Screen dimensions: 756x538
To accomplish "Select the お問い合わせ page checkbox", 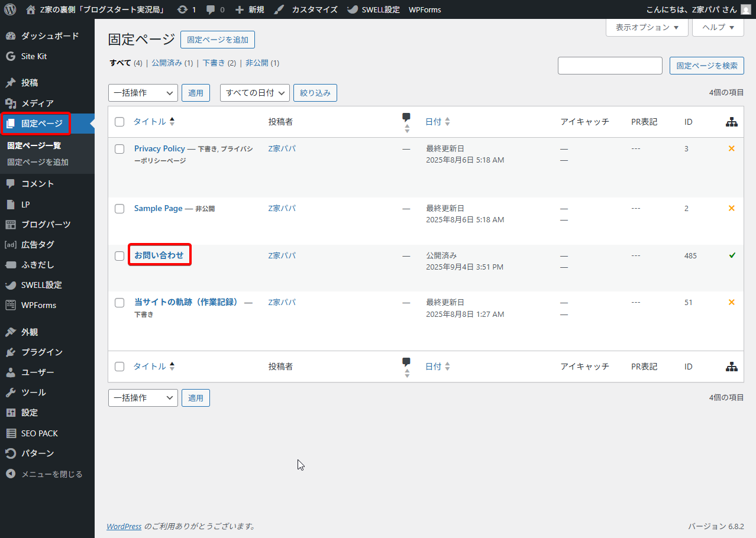I will [x=119, y=256].
